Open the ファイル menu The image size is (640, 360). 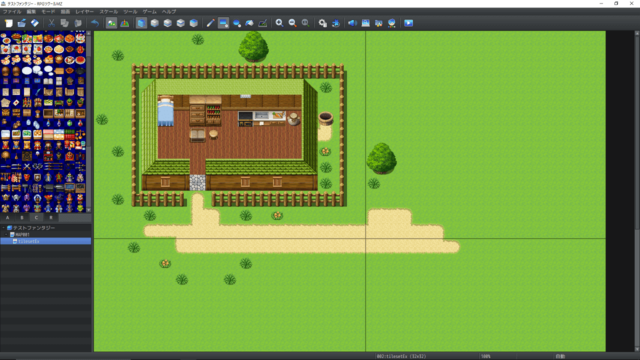click(12, 12)
